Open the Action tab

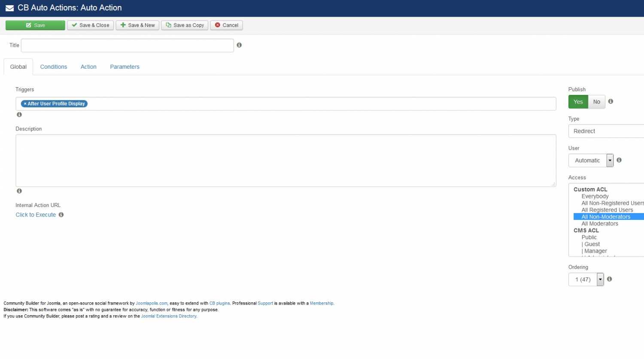pos(88,67)
